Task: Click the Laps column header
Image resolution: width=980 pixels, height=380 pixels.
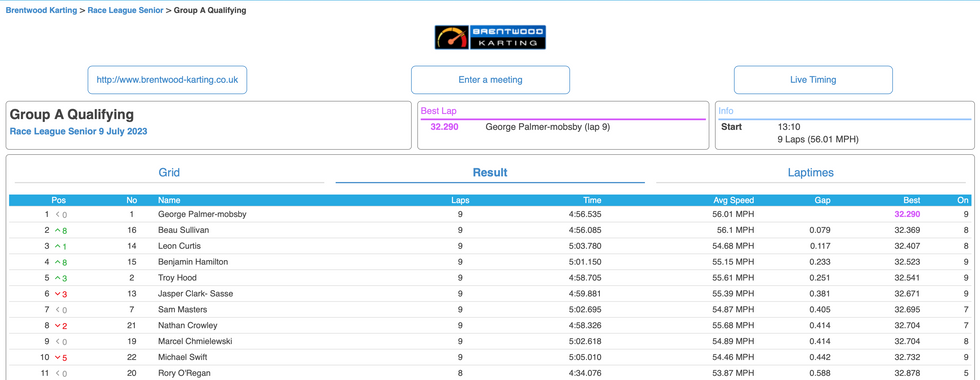Action: [460, 201]
